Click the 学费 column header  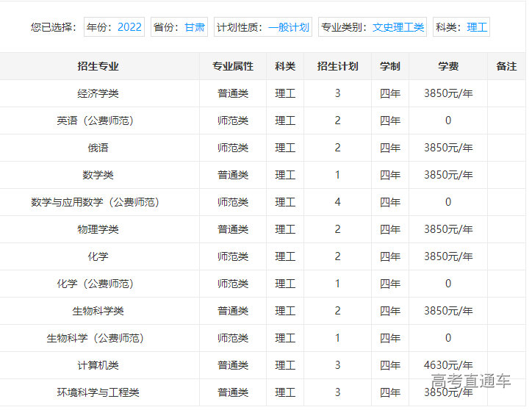pos(448,66)
